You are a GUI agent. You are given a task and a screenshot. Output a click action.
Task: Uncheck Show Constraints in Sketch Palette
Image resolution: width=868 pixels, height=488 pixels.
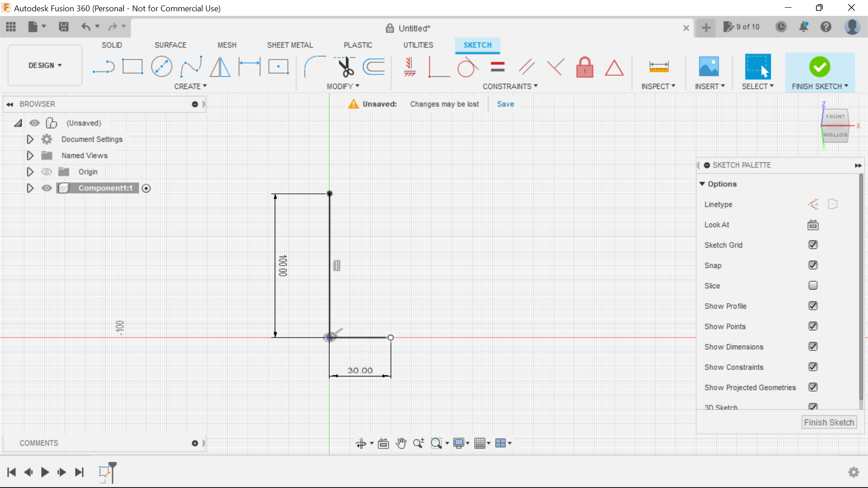[x=813, y=367]
